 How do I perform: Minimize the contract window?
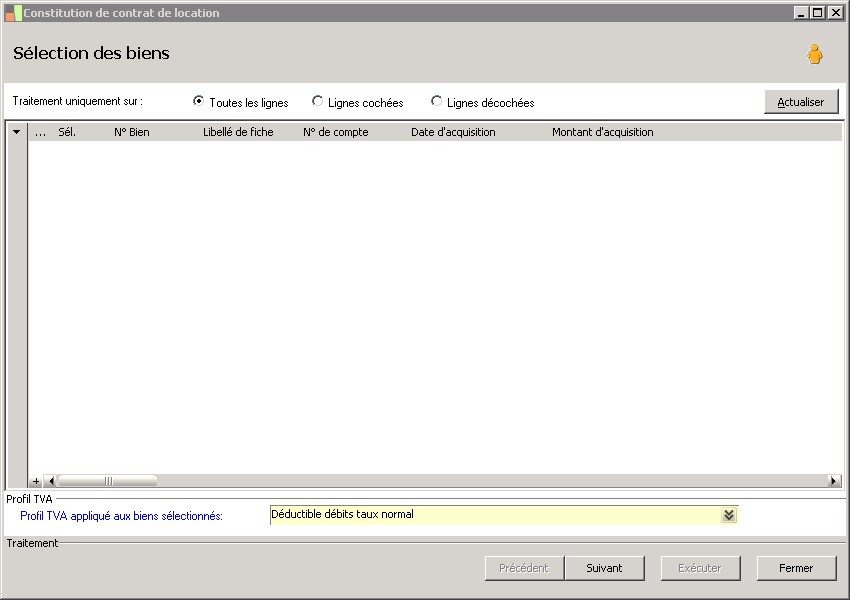(x=801, y=13)
